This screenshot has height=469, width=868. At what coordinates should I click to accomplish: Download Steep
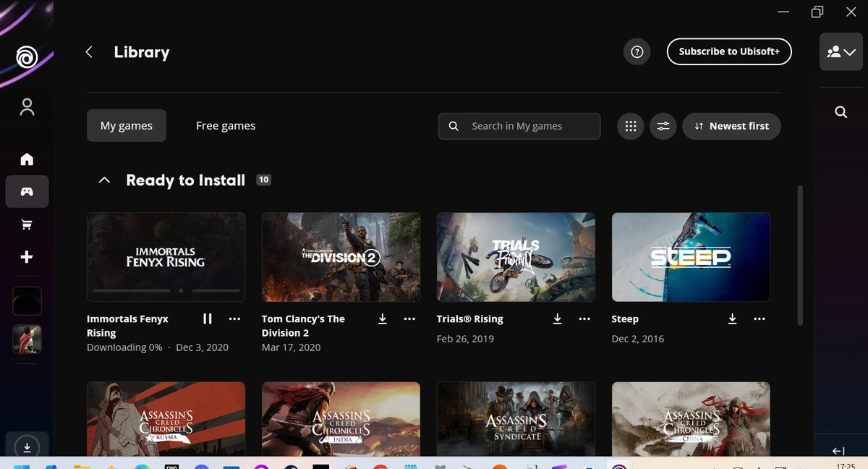point(733,318)
